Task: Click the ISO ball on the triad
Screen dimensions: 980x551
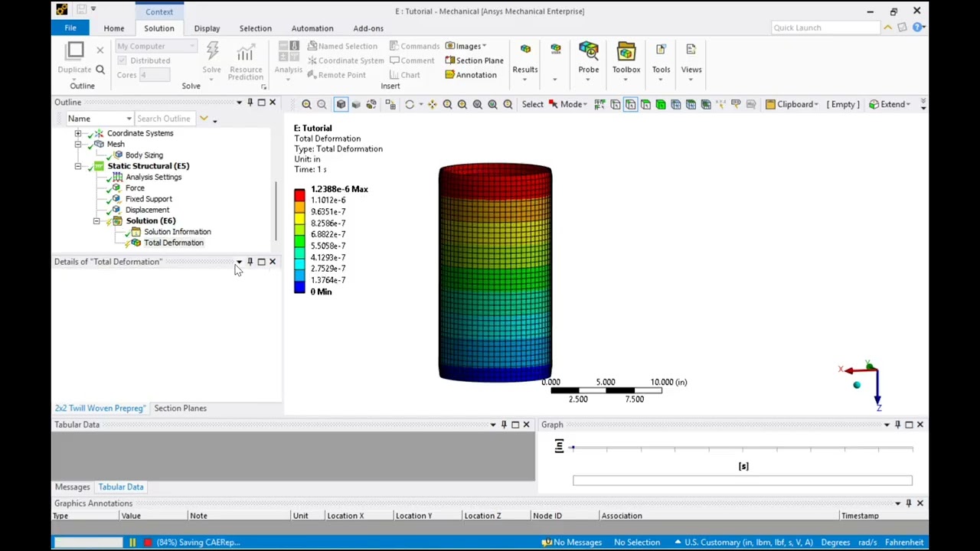Action: pos(857,385)
